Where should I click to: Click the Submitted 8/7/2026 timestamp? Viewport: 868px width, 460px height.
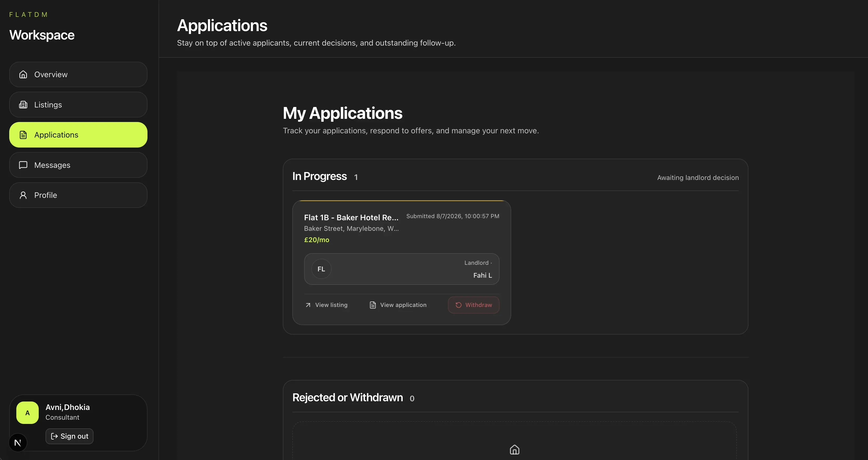point(453,216)
